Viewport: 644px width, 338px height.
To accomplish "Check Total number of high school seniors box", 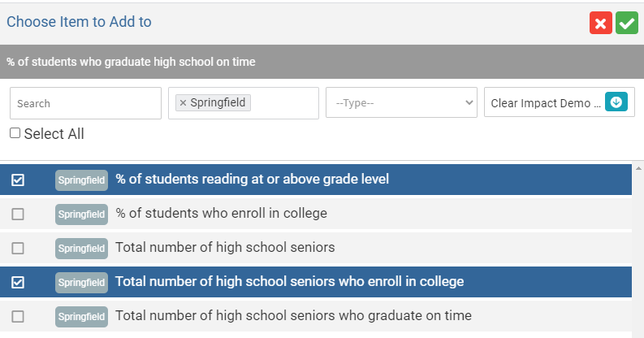I will [18, 248].
